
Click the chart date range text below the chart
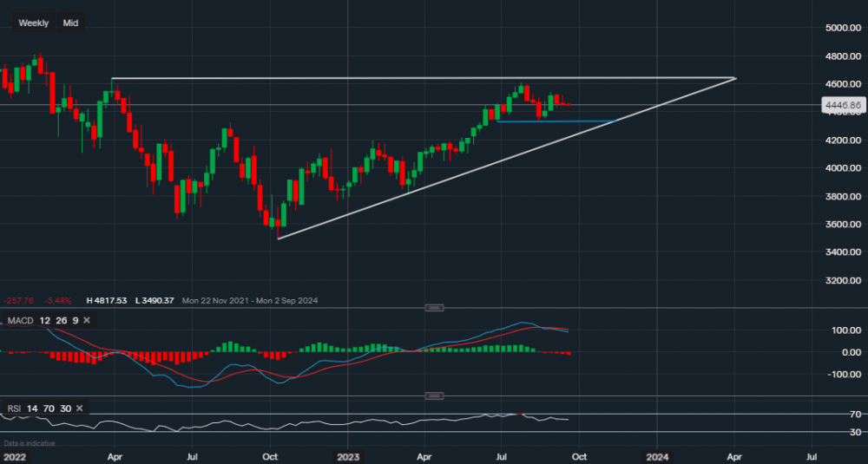click(x=250, y=301)
